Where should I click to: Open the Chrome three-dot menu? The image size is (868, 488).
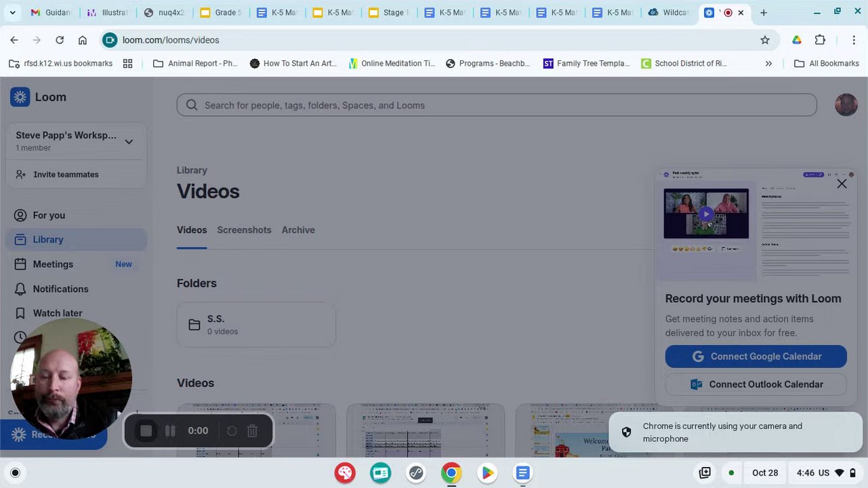(x=854, y=40)
